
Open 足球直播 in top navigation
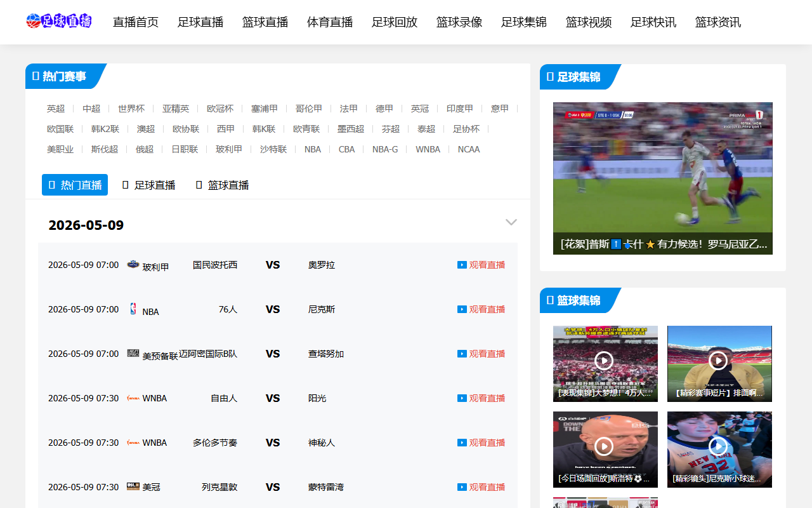pyautogui.click(x=200, y=22)
